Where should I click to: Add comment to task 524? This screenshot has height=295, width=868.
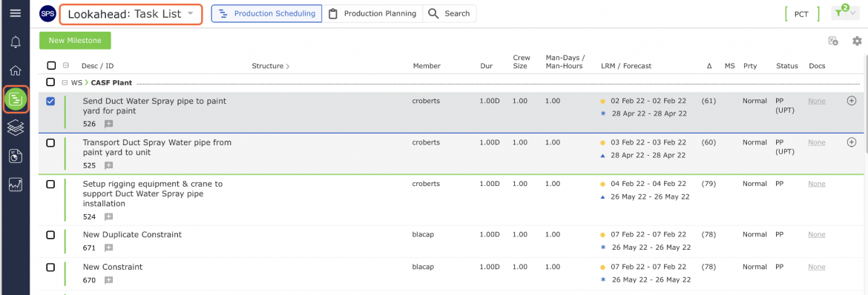pos(108,217)
